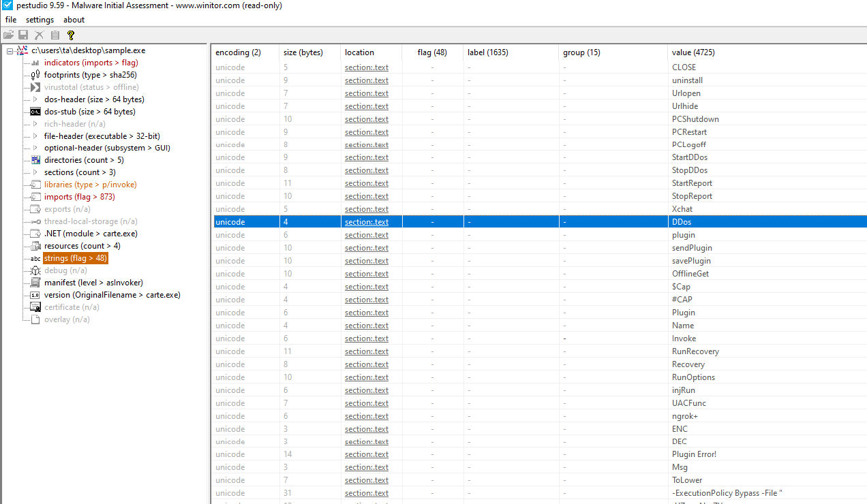Open the settings menu
This screenshot has height=504, width=867.
(40, 20)
